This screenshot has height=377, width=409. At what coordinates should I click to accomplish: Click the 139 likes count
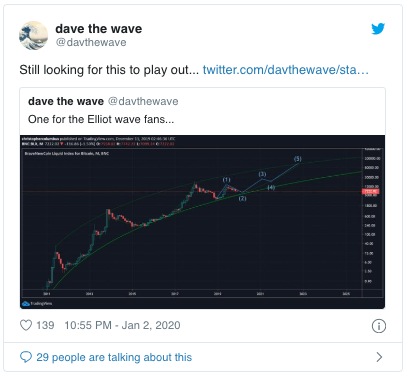[x=45, y=325]
